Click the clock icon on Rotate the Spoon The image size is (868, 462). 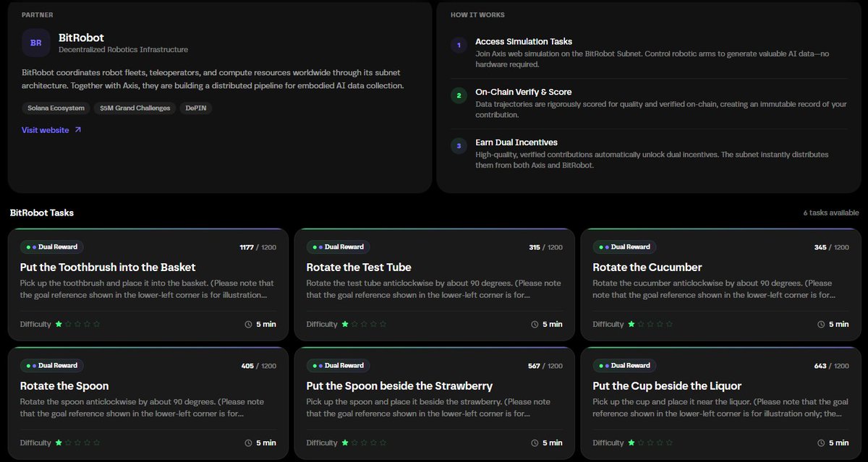pyautogui.click(x=249, y=443)
